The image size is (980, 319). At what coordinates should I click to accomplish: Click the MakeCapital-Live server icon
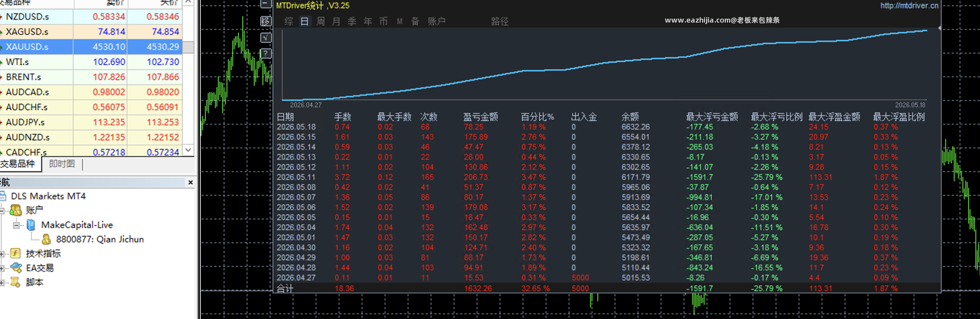tap(31, 225)
